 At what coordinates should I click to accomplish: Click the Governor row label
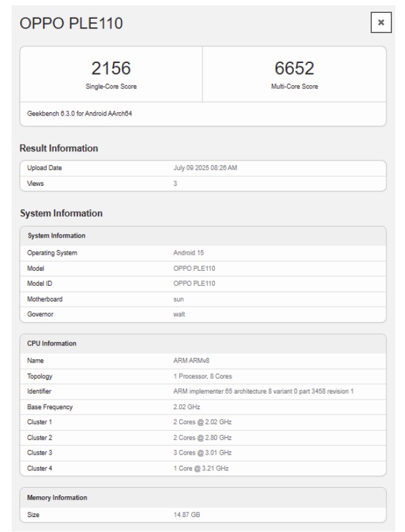40,314
